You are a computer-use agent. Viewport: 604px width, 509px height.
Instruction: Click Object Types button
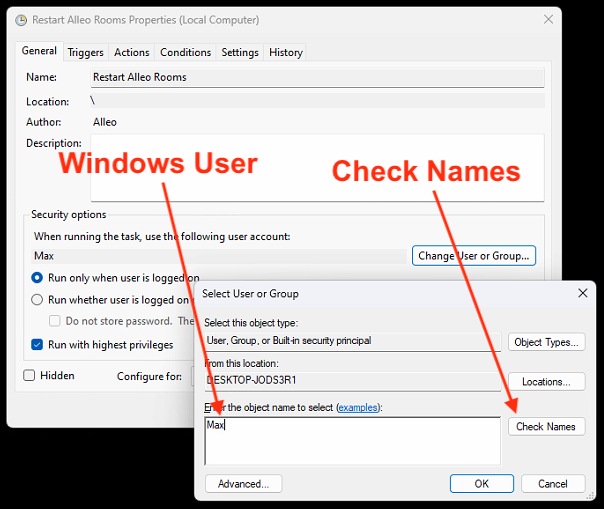point(547,342)
